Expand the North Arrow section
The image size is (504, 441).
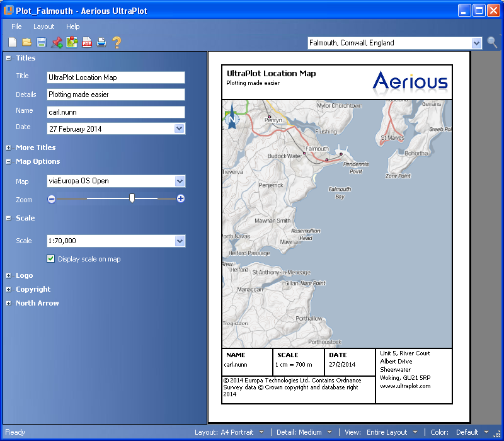(9, 303)
